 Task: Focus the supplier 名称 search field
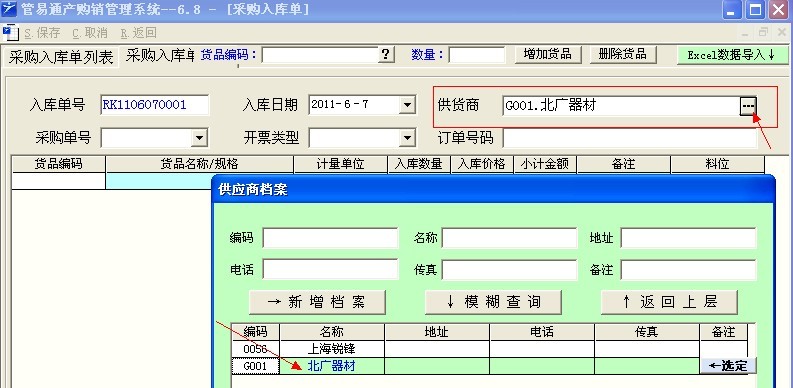point(509,238)
